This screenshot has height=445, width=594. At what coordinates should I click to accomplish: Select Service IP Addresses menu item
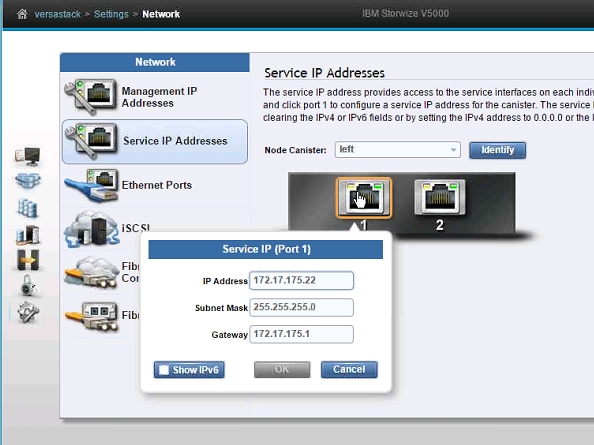tap(155, 142)
